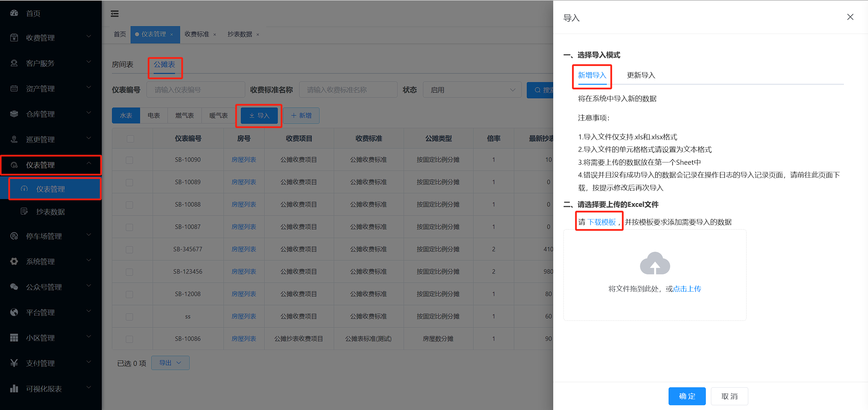Image resolution: width=868 pixels, height=410 pixels.
Task: Select 水表 meter type tab
Action: pyautogui.click(x=126, y=116)
